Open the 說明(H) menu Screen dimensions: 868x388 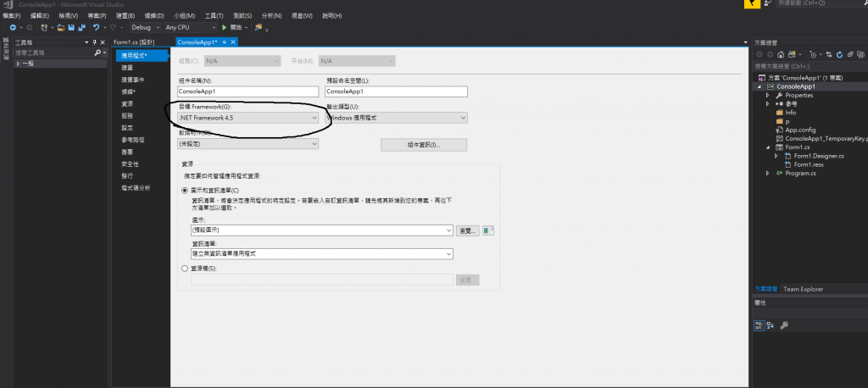click(331, 15)
